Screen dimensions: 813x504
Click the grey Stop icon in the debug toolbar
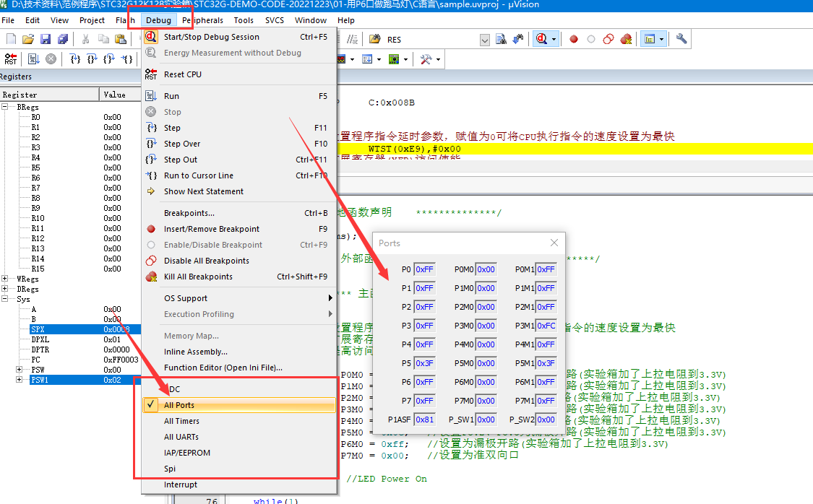[51, 59]
